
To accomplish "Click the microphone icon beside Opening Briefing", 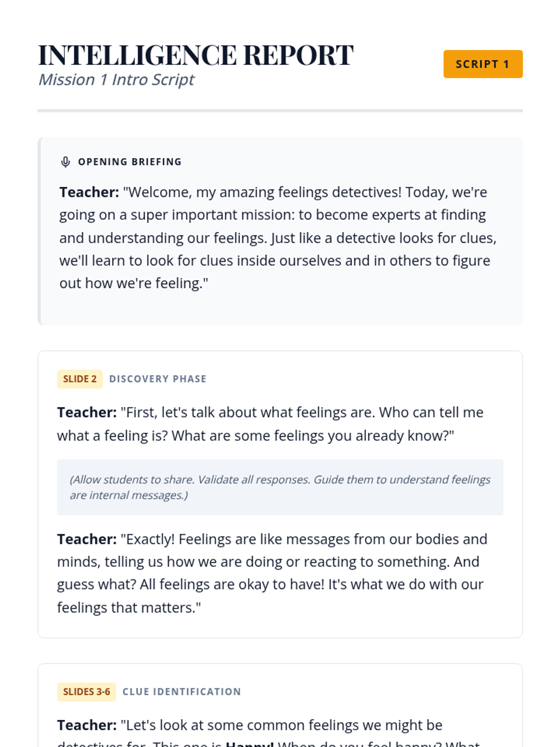I will [65, 162].
